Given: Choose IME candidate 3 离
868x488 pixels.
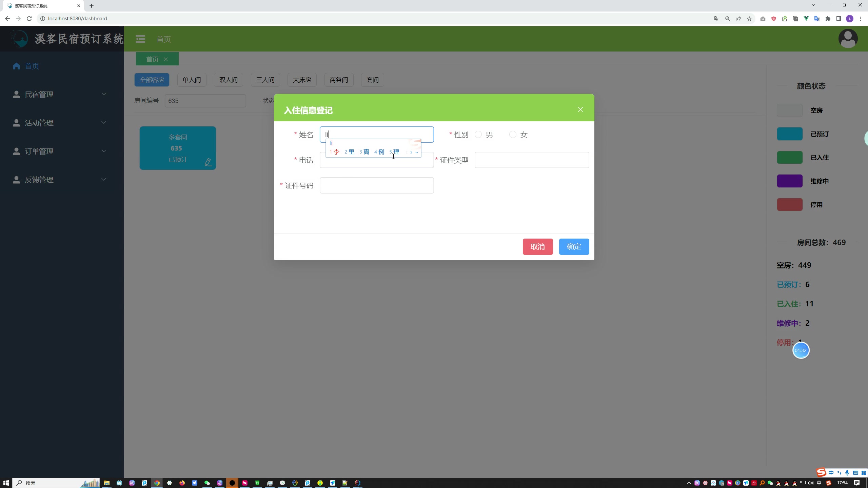Looking at the screenshot, I should pos(364,152).
